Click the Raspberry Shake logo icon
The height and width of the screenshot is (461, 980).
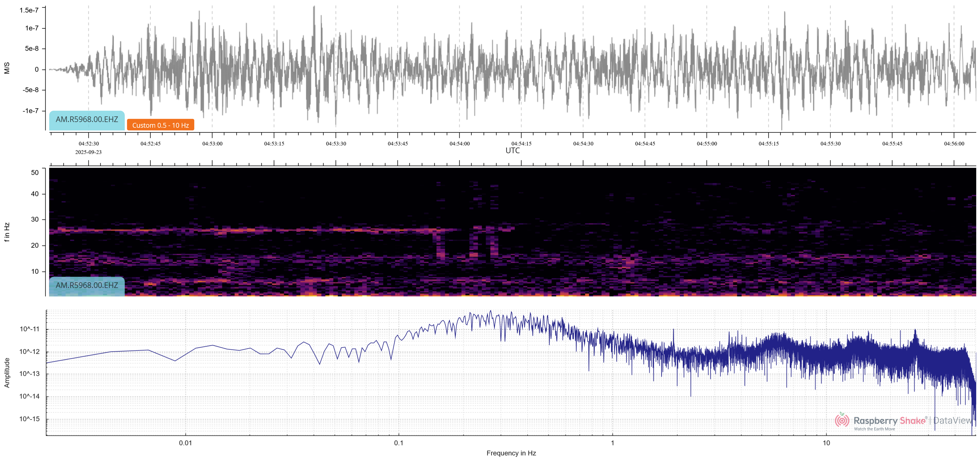pos(842,420)
